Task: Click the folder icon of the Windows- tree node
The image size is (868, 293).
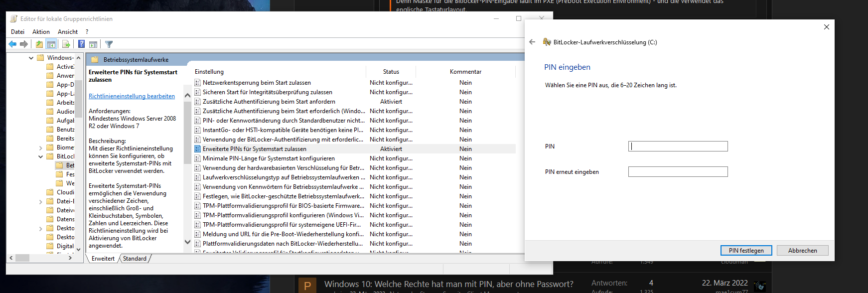Action: (x=41, y=58)
